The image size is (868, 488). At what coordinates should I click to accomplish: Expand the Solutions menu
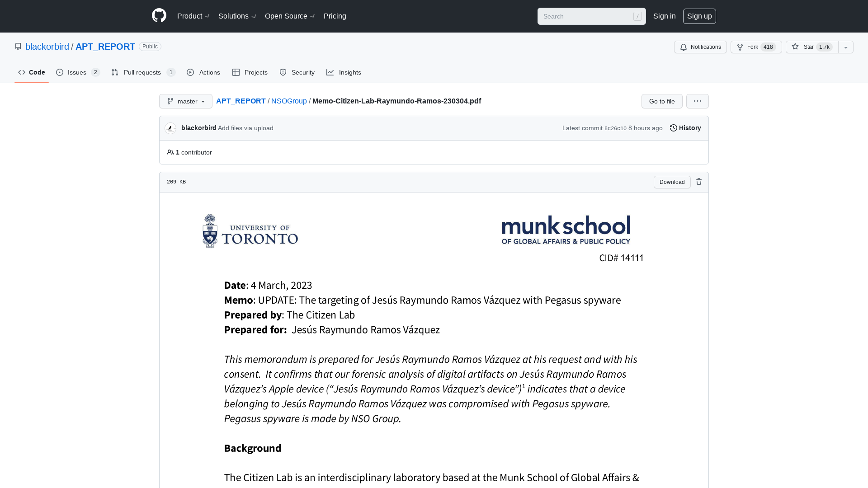point(237,16)
